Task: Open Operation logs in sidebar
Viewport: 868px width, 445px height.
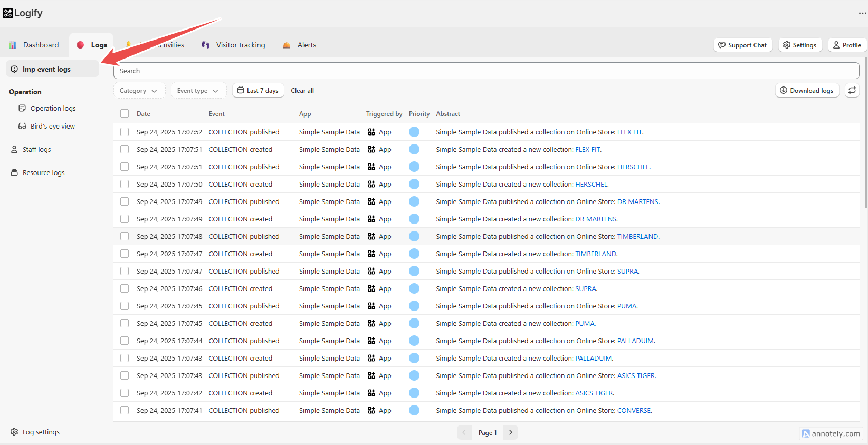Action: [53, 108]
